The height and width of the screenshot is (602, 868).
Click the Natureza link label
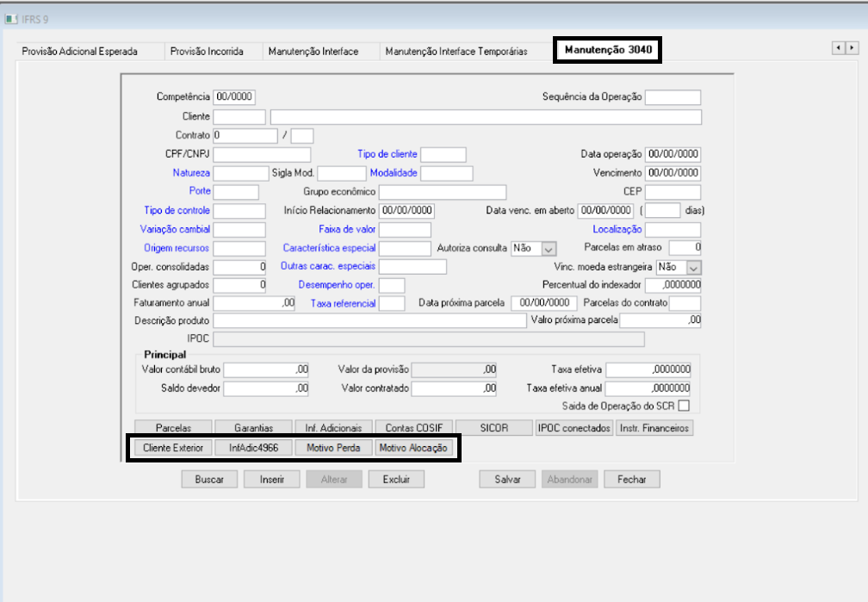[x=191, y=173]
